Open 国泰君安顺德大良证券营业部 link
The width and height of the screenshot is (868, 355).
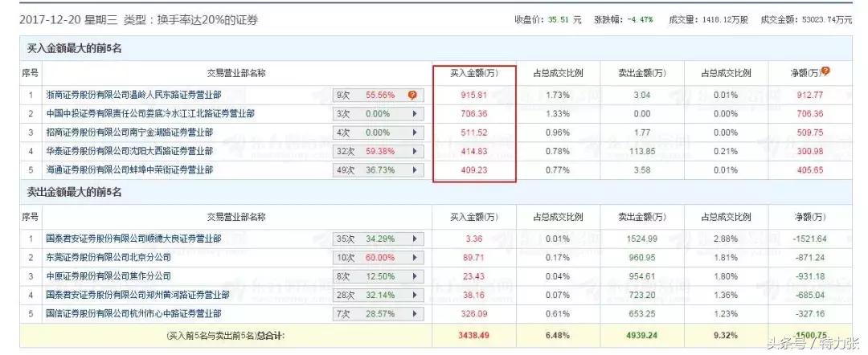[134, 239]
